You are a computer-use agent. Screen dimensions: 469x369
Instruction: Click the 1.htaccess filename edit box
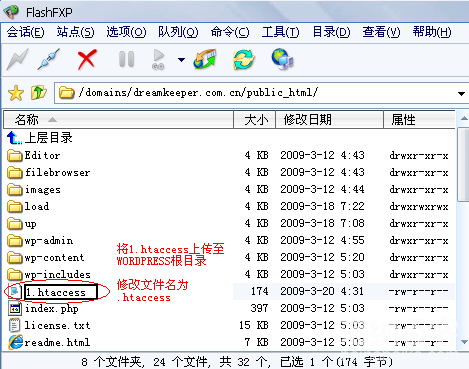pos(61,292)
